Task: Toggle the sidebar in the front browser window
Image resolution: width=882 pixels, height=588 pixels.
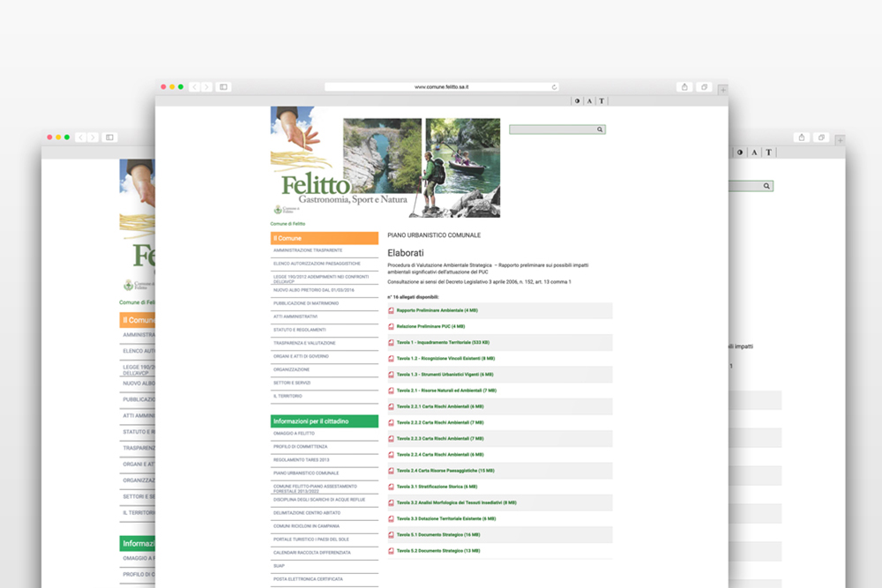Action: [223, 87]
